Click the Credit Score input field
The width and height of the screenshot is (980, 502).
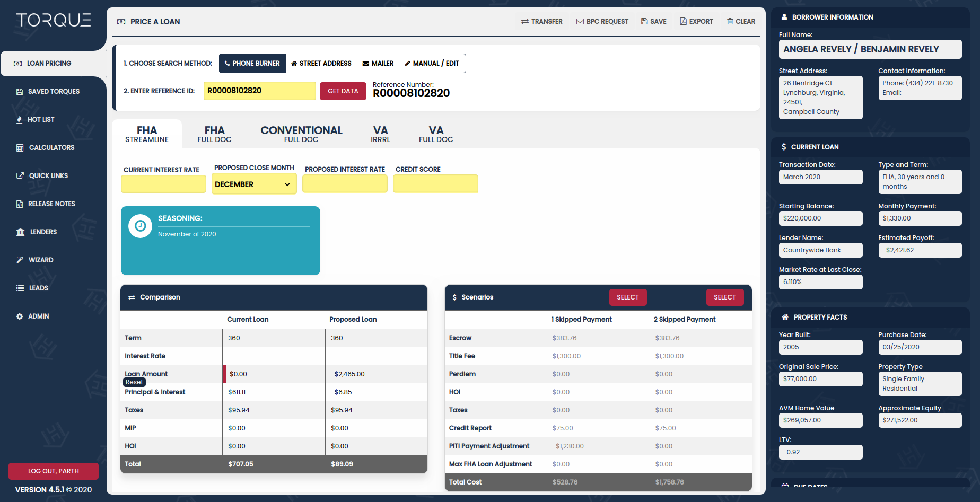435,184
